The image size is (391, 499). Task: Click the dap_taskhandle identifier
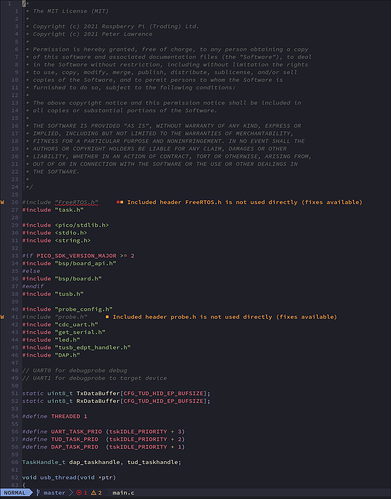94,462
